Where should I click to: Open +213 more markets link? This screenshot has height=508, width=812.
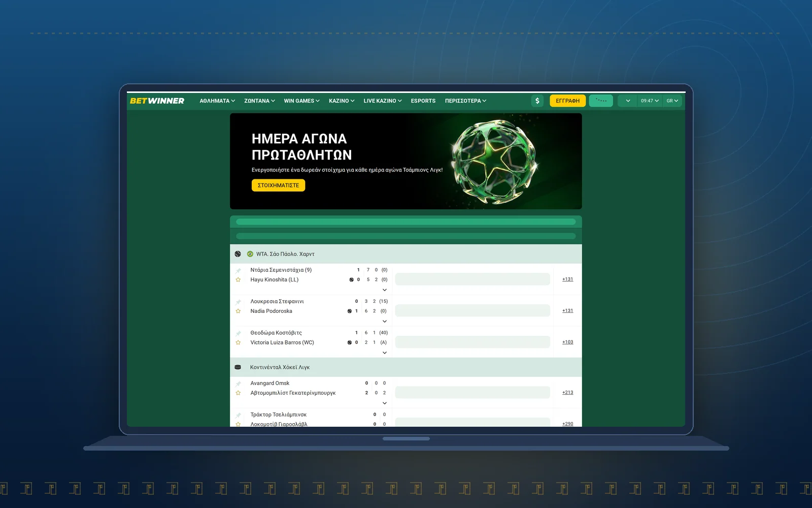(567, 393)
